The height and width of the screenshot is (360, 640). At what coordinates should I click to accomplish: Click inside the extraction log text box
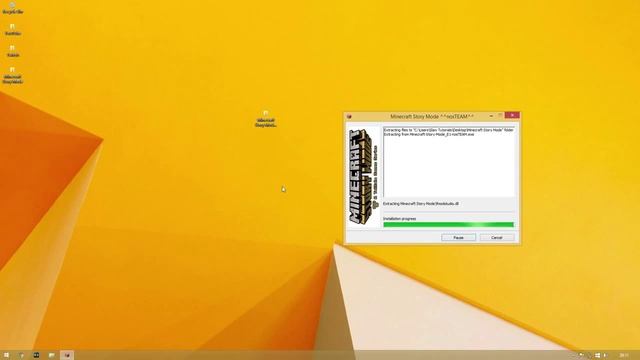pos(449,162)
